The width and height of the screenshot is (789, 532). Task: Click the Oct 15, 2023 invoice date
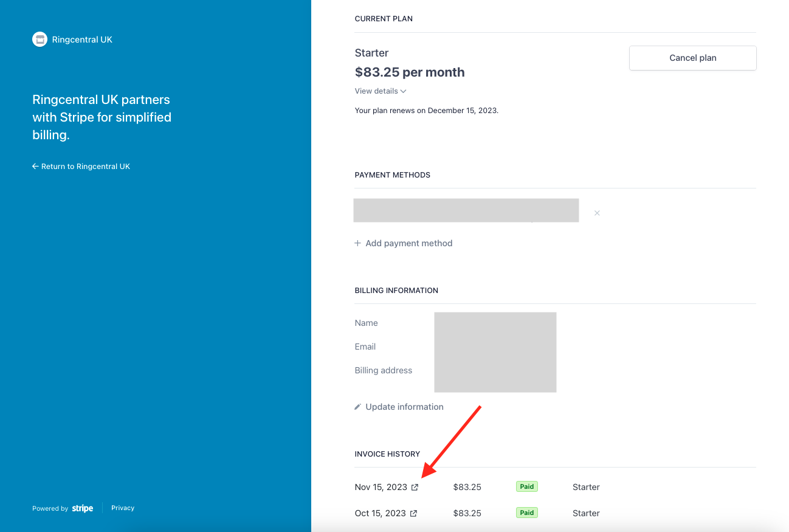(x=380, y=513)
